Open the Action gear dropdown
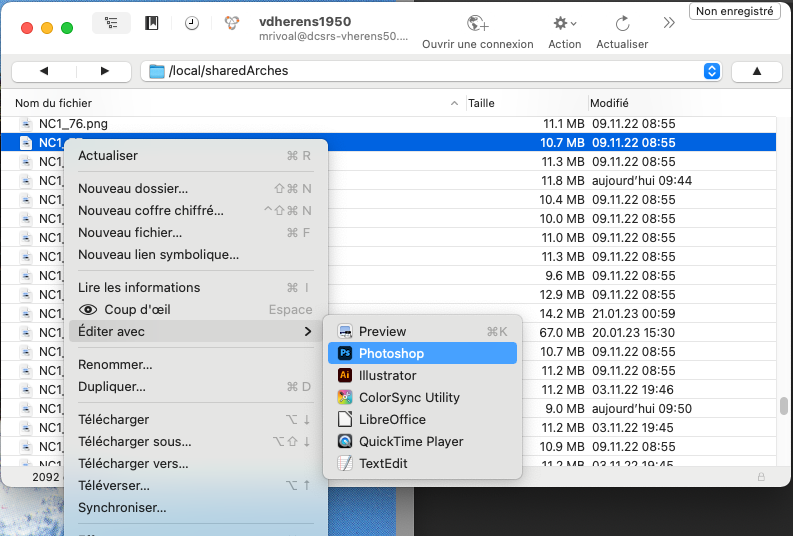Image resolution: width=793 pixels, height=536 pixels. coord(565,24)
